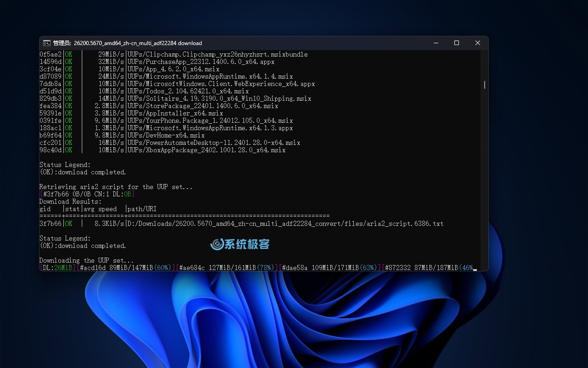
Task: Click the gid "3f7b66" in results row
Action: tap(51, 224)
